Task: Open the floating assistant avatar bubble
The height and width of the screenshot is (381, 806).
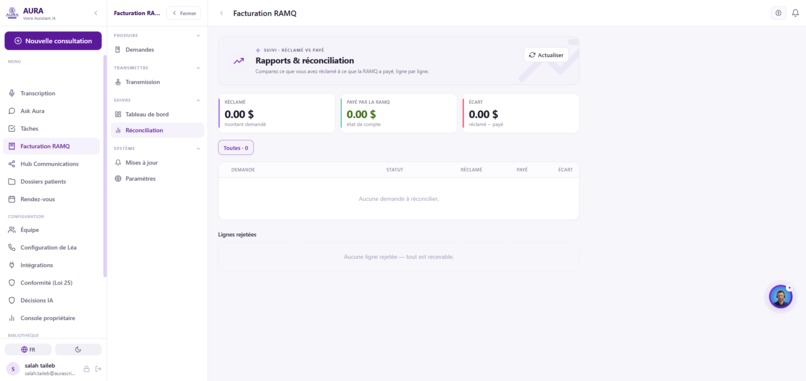Action: 780,297
